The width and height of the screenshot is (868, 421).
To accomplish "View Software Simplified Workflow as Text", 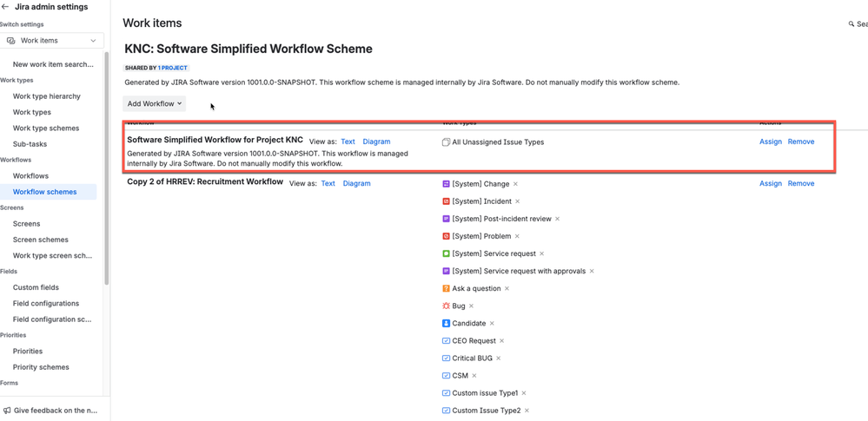I will click(x=348, y=141).
